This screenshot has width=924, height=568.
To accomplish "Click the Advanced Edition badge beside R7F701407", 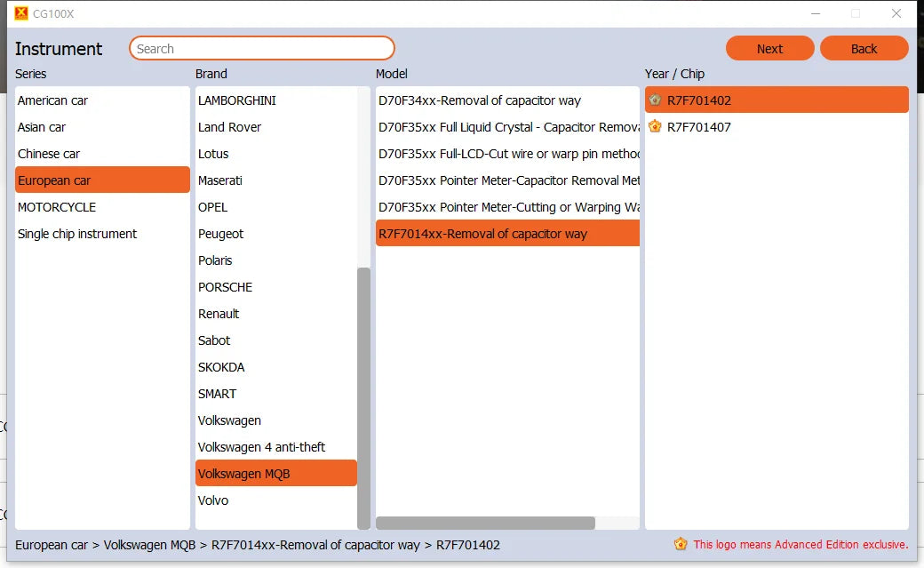I will point(655,126).
